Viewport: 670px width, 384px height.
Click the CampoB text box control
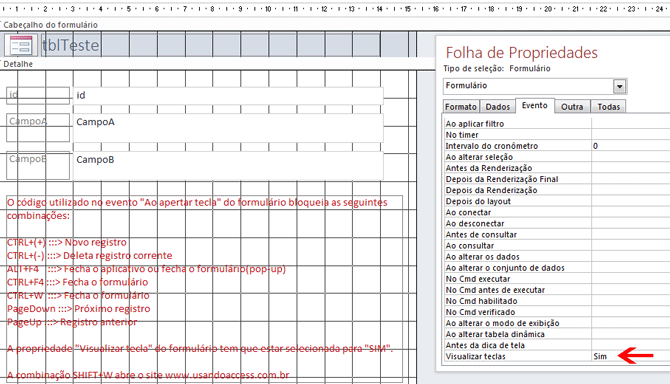coord(229,165)
